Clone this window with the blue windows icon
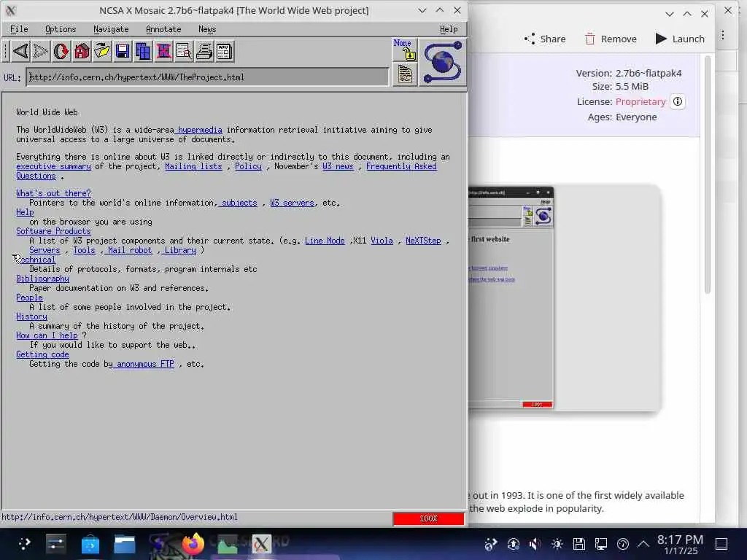Viewport: 747px width, 560px height. coord(143,51)
